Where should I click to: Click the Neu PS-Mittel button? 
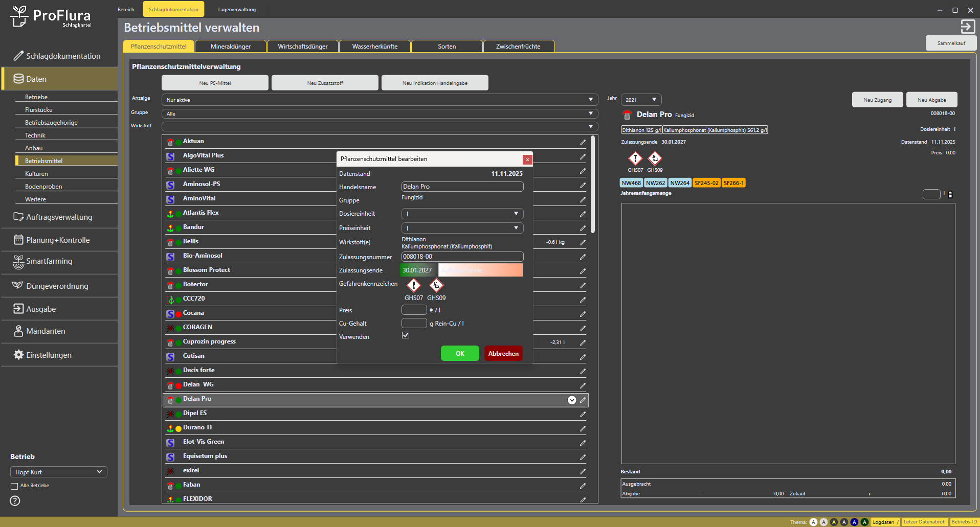point(215,83)
